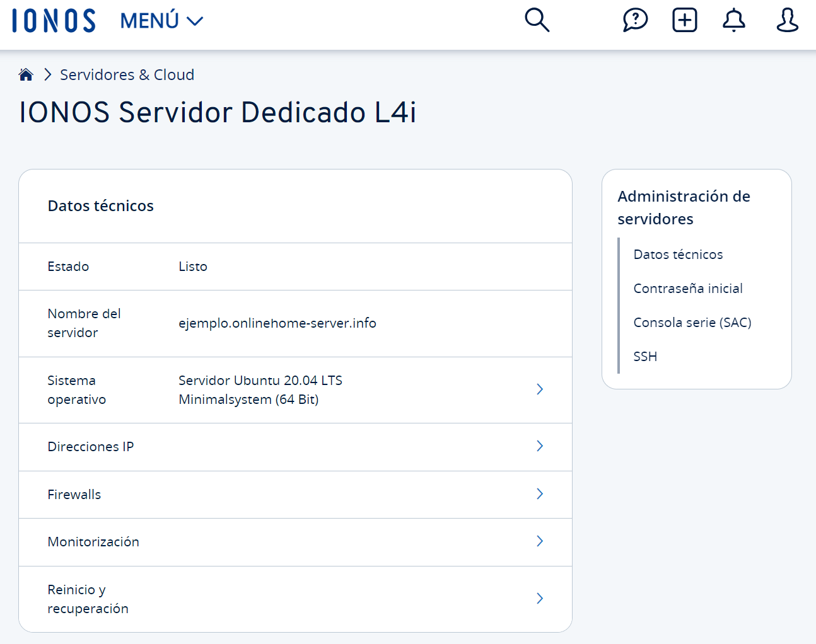Click the breadcrumb separator arrow after home
Image resolution: width=816 pixels, height=644 pixels.
click(x=47, y=75)
